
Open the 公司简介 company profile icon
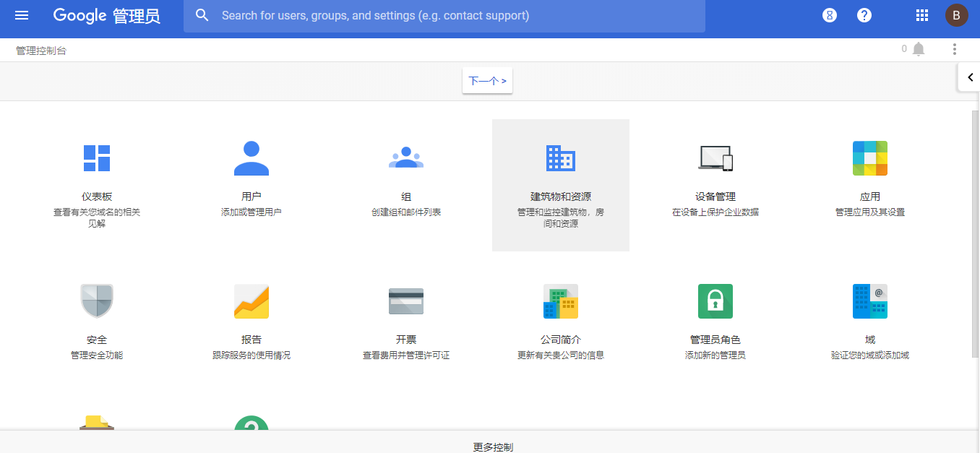tap(561, 301)
